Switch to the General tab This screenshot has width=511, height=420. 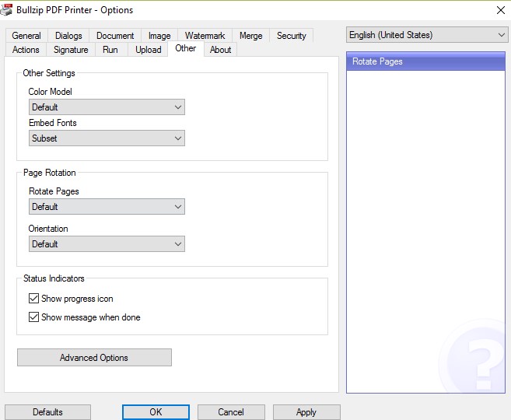[x=26, y=36]
